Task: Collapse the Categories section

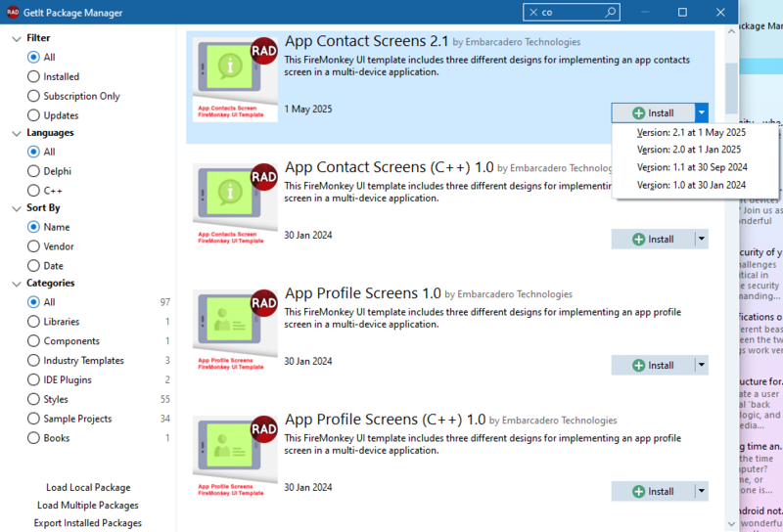Action: pos(17,284)
